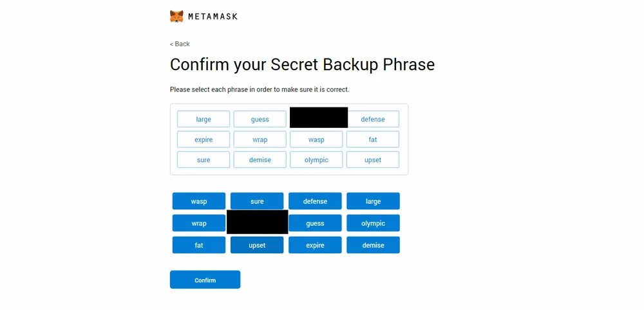Image resolution: width=644 pixels, height=310 pixels.
Task: Remove 'guess' from the outlined phrase box
Action: pos(260,119)
